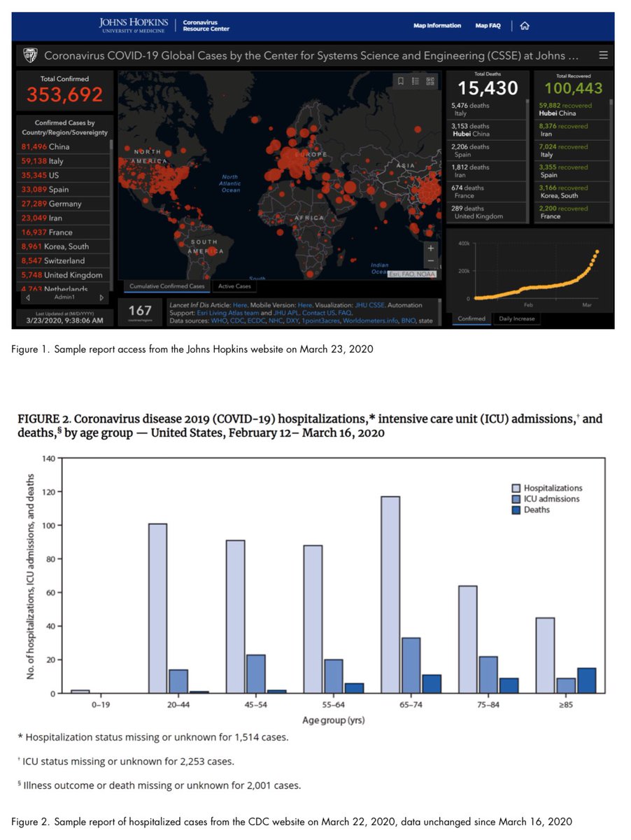Open Map Information in the top bar
631x840 pixels.
click(x=437, y=26)
